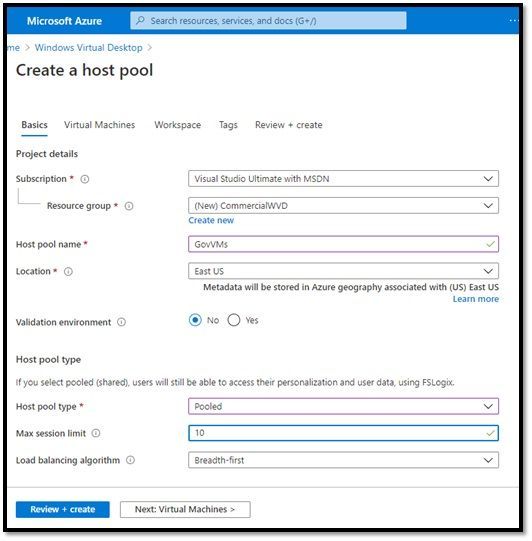Click the Create new resource group link
This screenshot has height=541, width=532.
(211, 220)
